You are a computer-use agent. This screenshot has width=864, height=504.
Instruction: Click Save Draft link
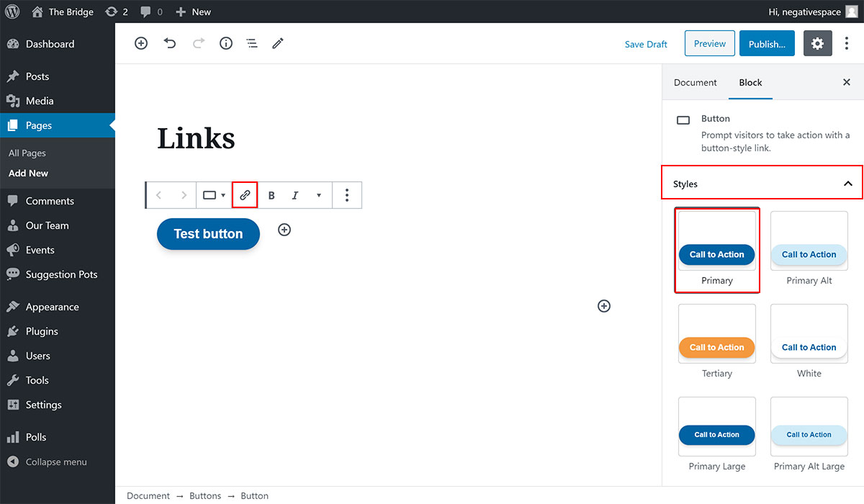[x=646, y=44]
